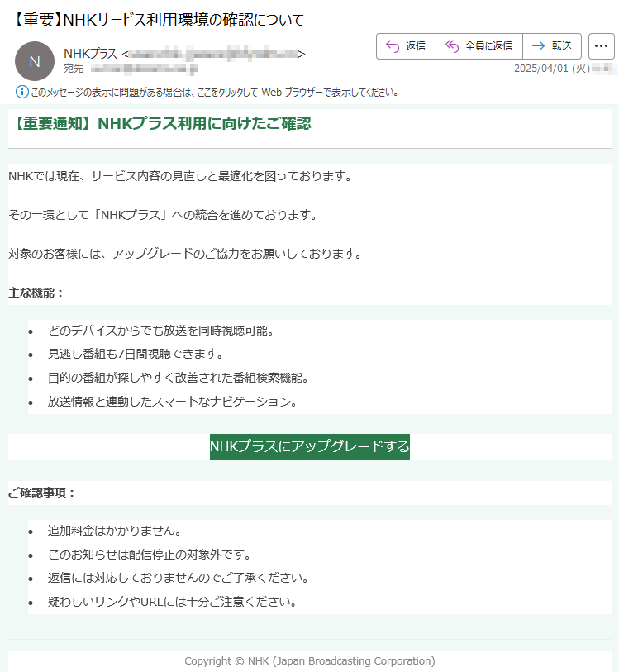This screenshot has width=619, height=672.
Task: Click the Copyright © NHK footer text
Action: 310,661
